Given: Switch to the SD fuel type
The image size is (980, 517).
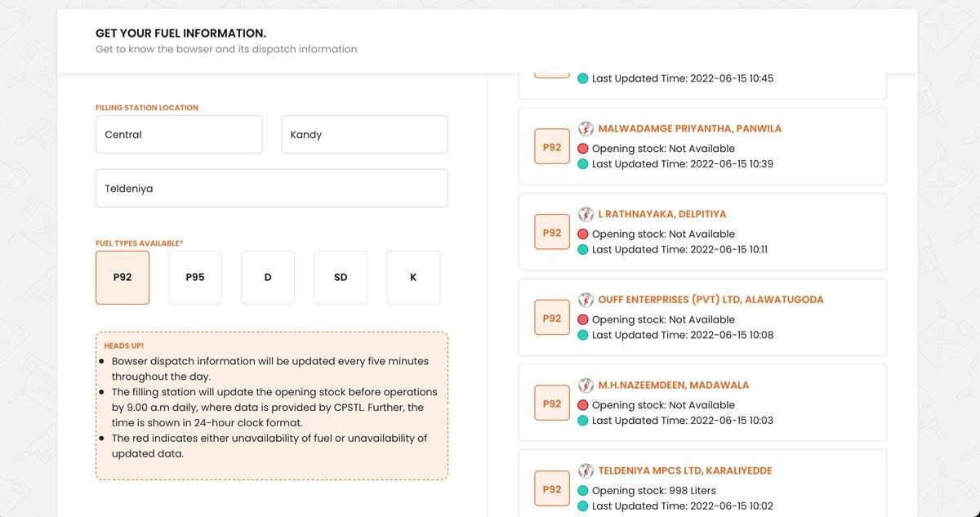Looking at the screenshot, I should click(341, 278).
